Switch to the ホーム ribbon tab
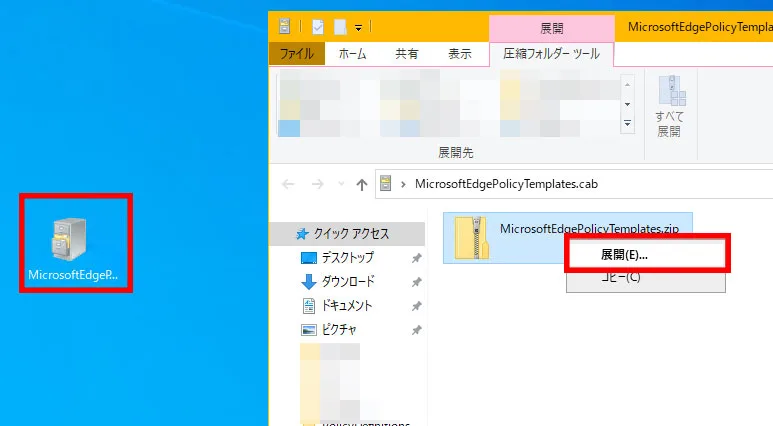This screenshot has height=426, width=773. tap(352, 54)
